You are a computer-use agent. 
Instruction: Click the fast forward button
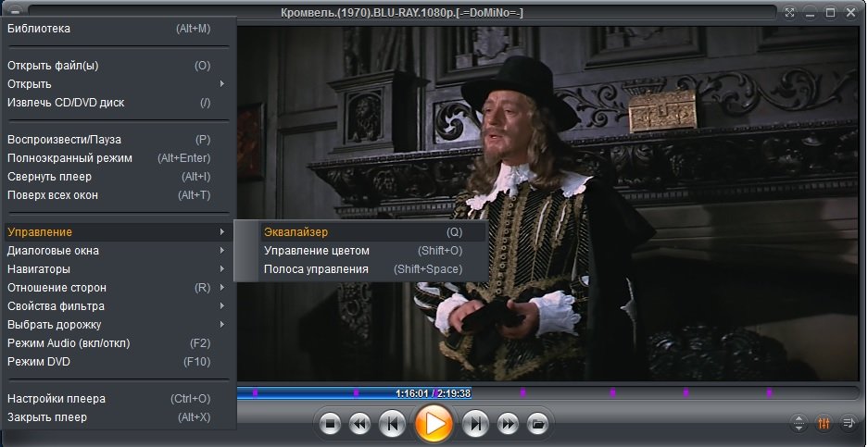tap(507, 425)
